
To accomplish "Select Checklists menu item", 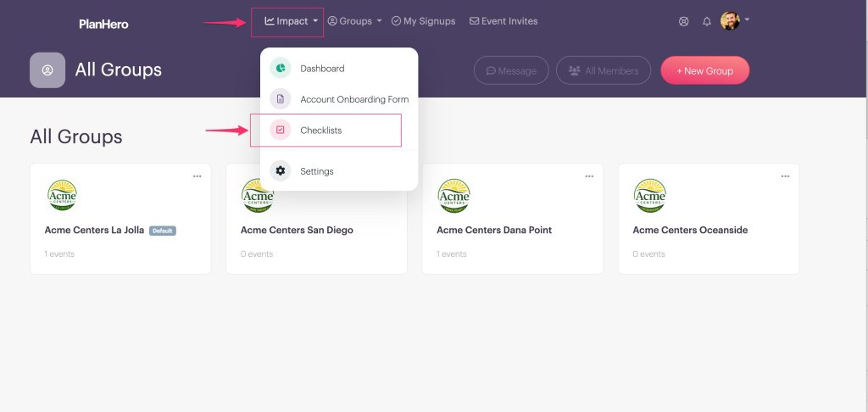I will tap(339, 131).
